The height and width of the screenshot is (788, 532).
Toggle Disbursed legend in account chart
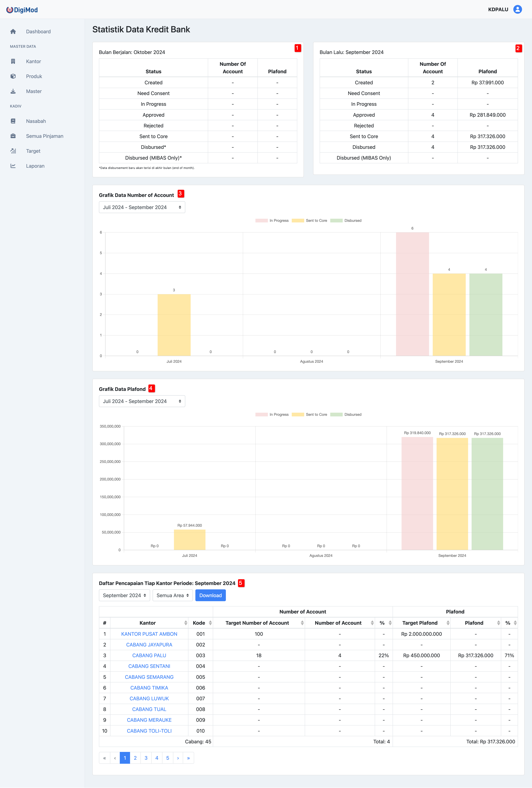[x=346, y=220]
